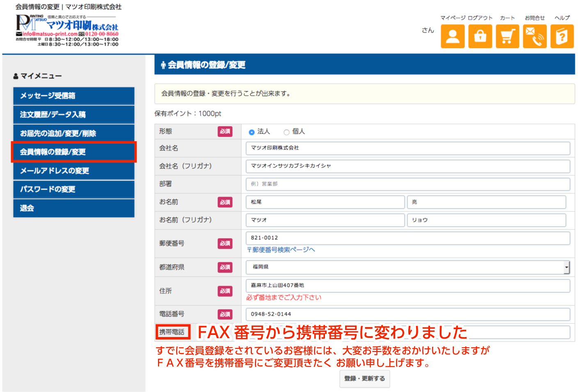
Task: Click the 郵便番号 field with 821-0012
Action: tap(408, 238)
